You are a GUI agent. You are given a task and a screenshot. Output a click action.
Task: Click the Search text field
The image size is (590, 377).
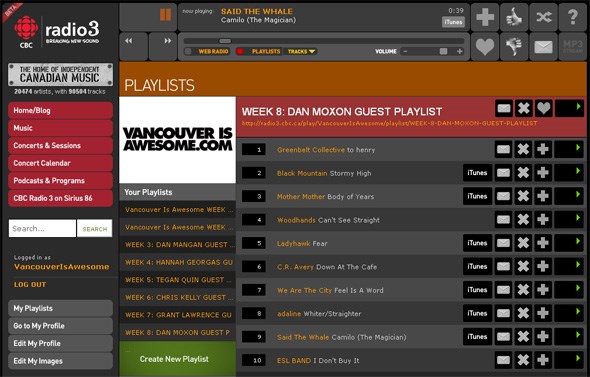click(x=42, y=228)
